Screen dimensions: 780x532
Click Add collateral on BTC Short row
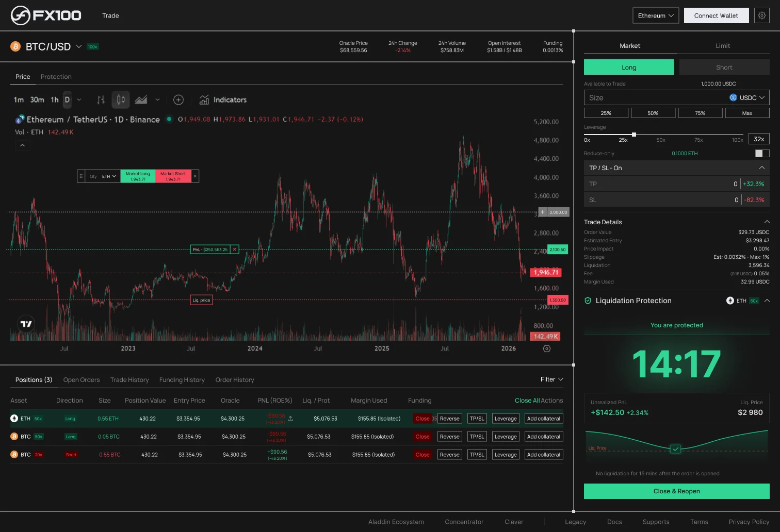(543, 455)
